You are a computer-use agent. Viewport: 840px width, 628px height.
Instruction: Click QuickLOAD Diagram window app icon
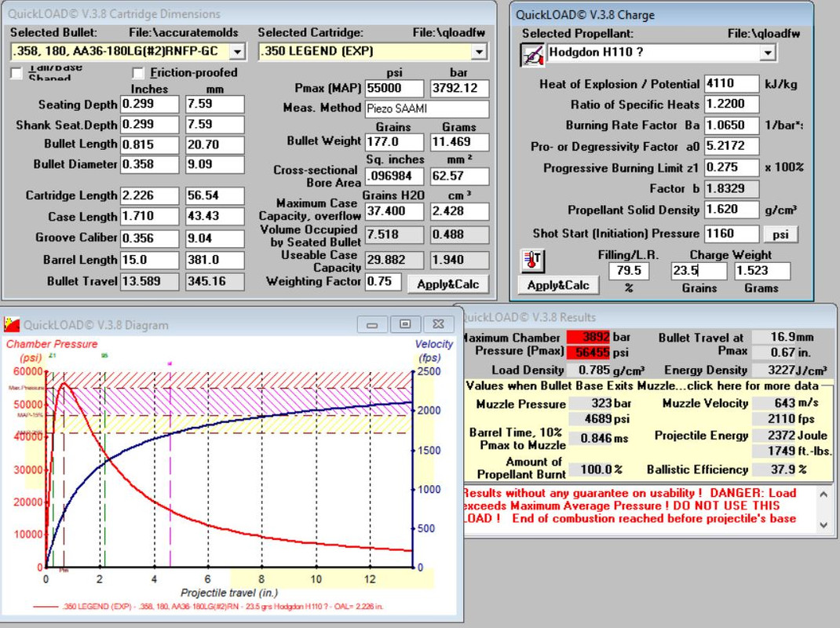[12, 325]
